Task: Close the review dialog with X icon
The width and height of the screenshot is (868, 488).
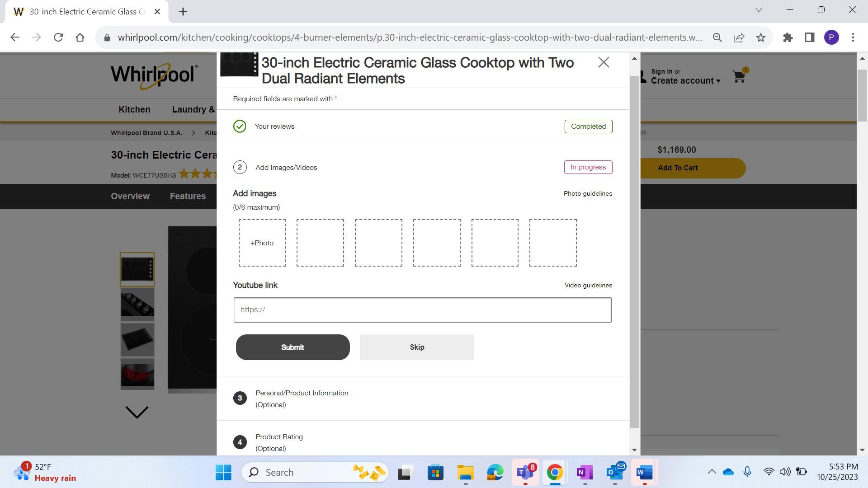Action: tap(604, 62)
